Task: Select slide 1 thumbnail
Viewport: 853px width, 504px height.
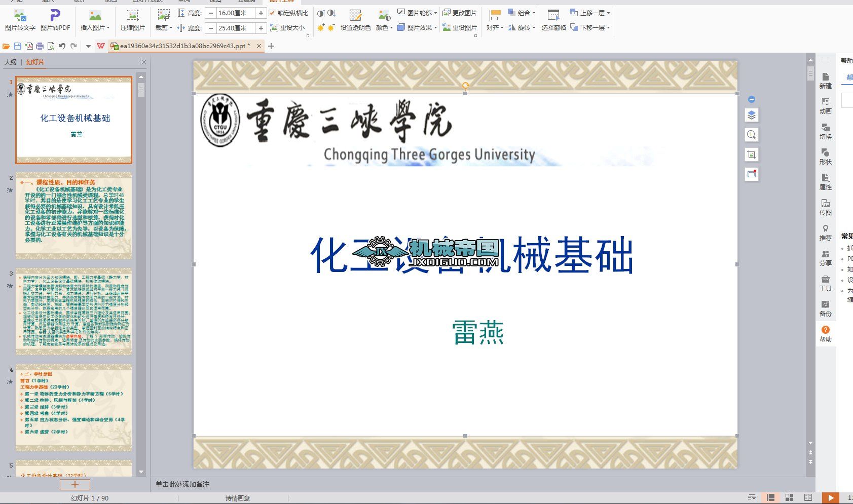Action: 74,120
